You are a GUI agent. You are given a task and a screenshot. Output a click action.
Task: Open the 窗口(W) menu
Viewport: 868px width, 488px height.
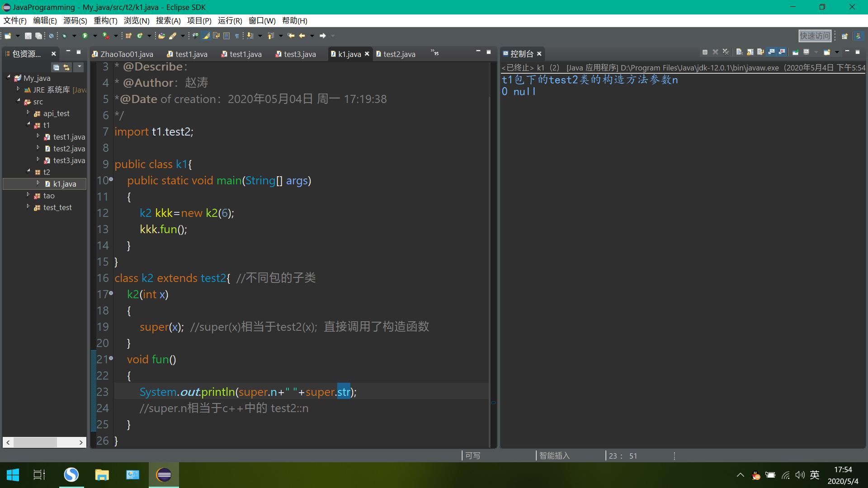[x=262, y=21]
